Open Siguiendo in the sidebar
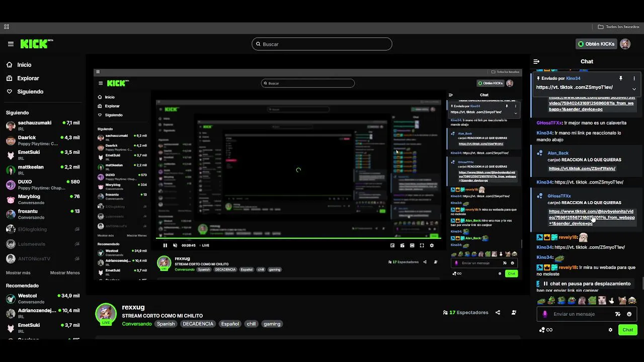644x362 pixels. click(x=25, y=92)
